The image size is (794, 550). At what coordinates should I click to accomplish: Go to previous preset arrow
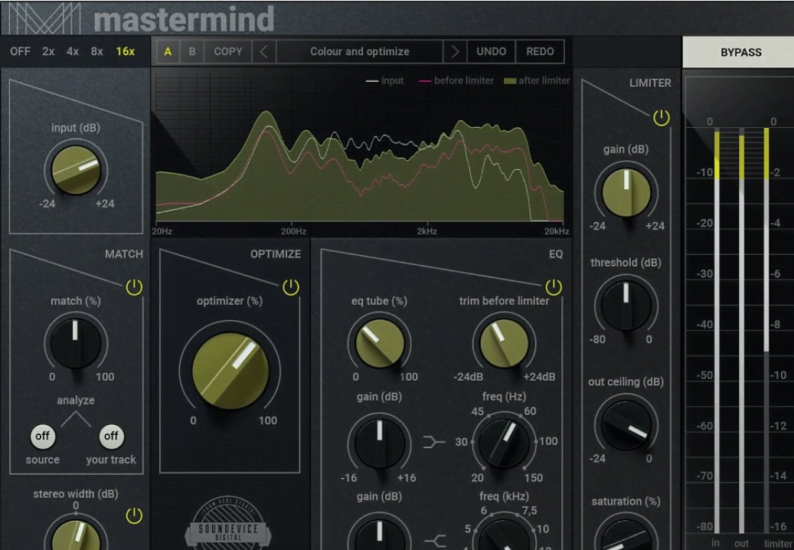[x=264, y=52]
